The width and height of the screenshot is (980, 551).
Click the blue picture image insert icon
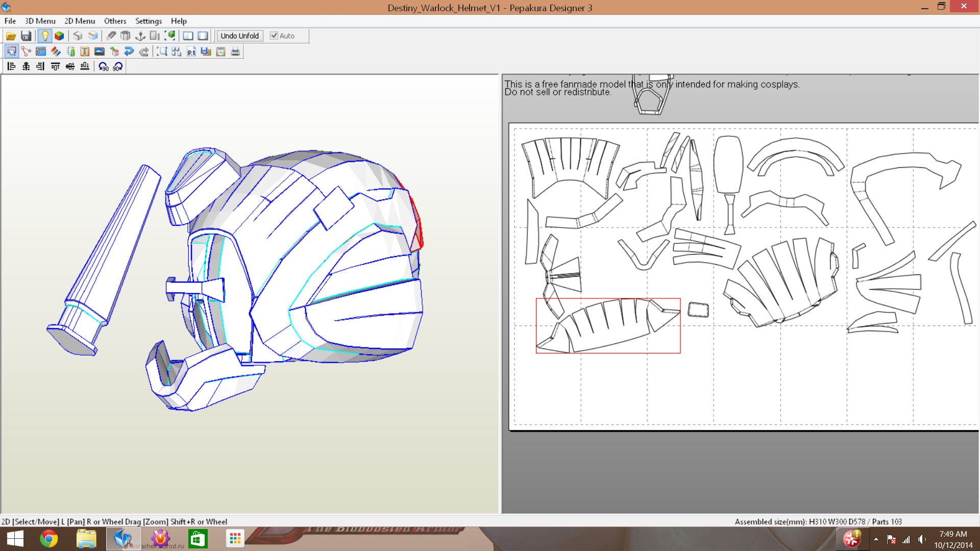click(100, 52)
